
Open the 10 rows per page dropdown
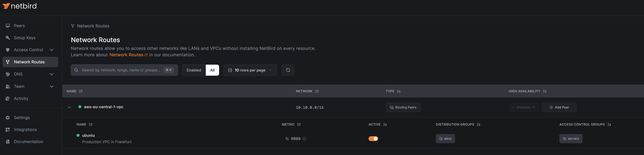click(x=250, y=70)
